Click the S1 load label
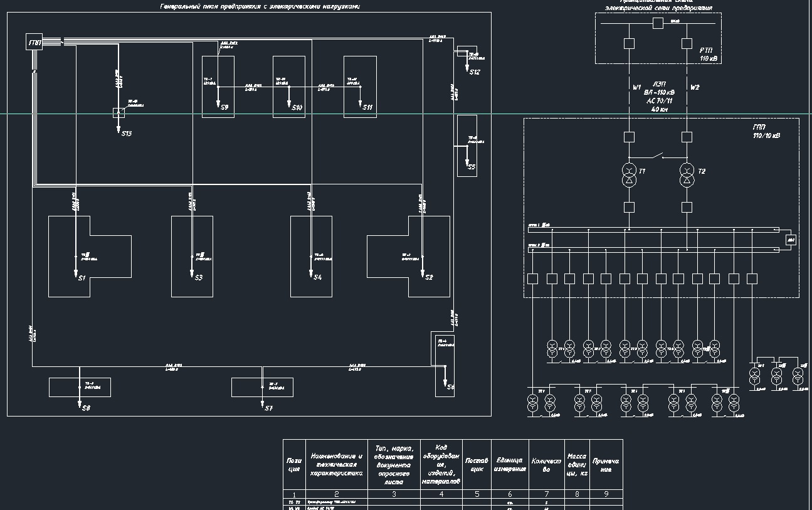This screenshot has width=812, height=510. [x=82, y=277]
